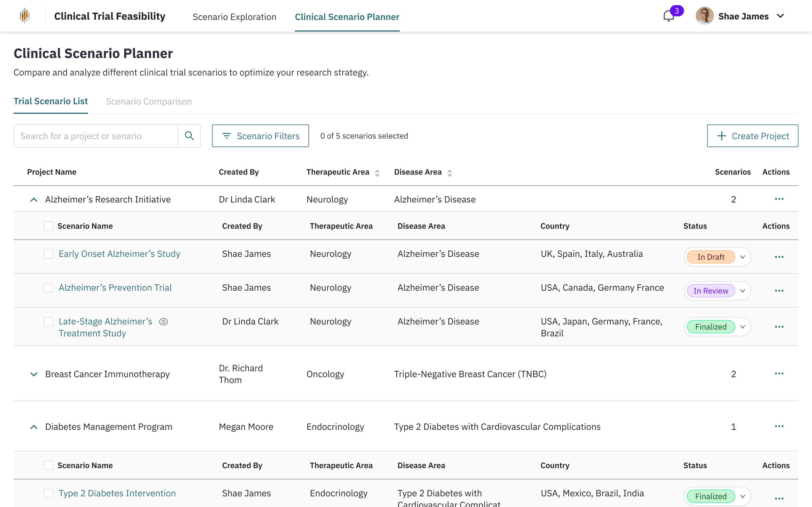Screen dimensions: 812x507
Task: Open actions menu for Early Onset Alzheimer's Study
Action: pos(779,257)
